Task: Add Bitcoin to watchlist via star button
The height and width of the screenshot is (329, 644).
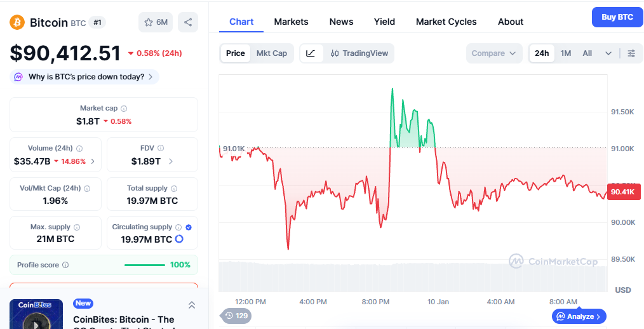Action: [156, 22]
